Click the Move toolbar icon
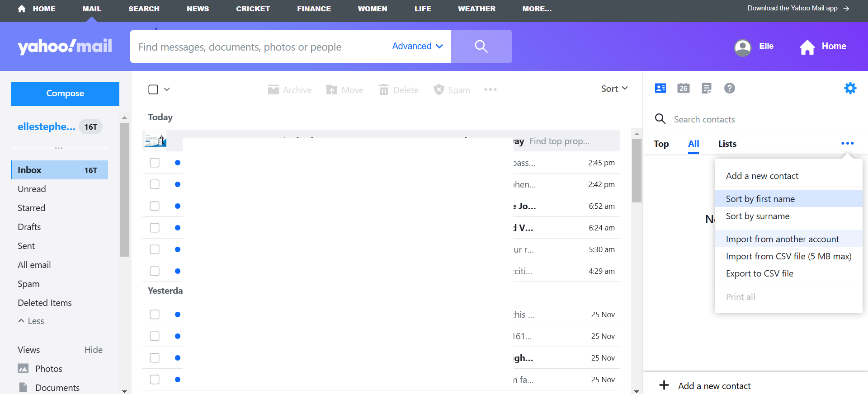This screenshot has width=868, height=394. [x=332, y=89]
